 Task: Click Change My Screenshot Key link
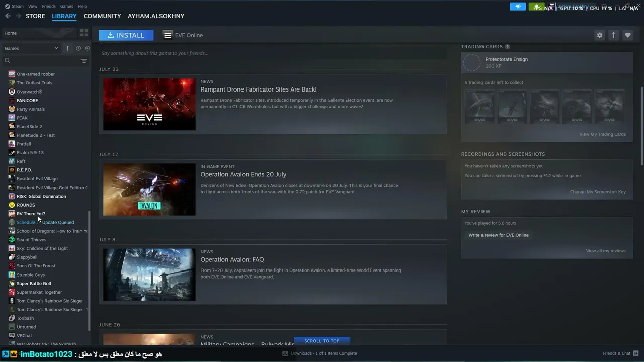click(598, 192)
